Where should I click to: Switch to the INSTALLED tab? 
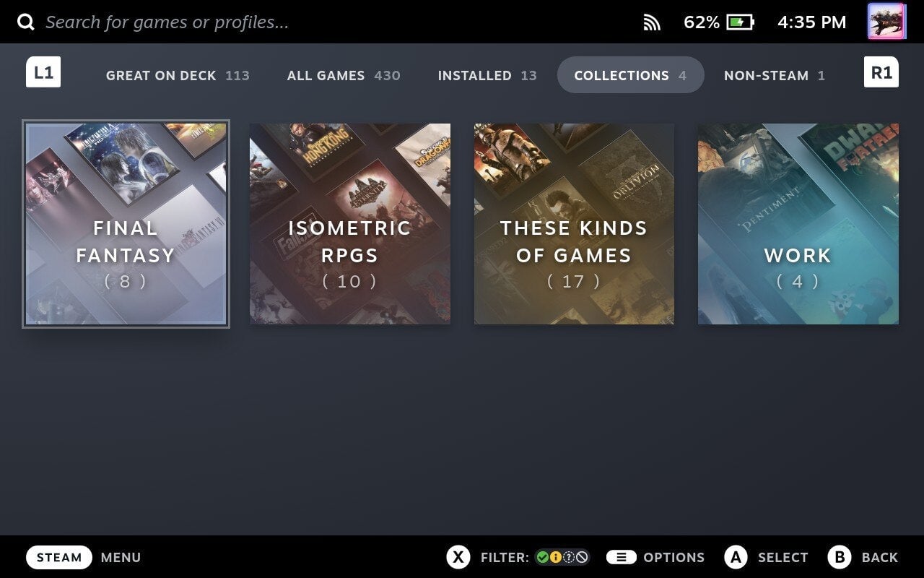pos(487,75)
